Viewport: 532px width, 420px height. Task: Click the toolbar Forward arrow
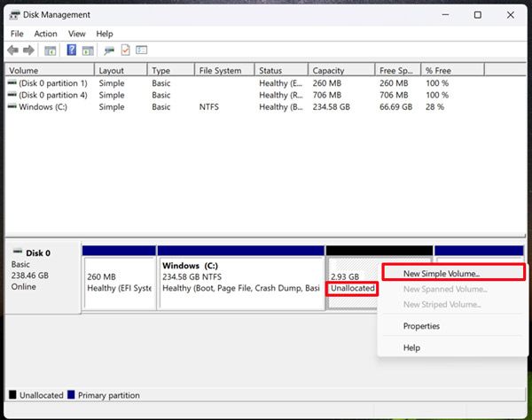point(28,51)
